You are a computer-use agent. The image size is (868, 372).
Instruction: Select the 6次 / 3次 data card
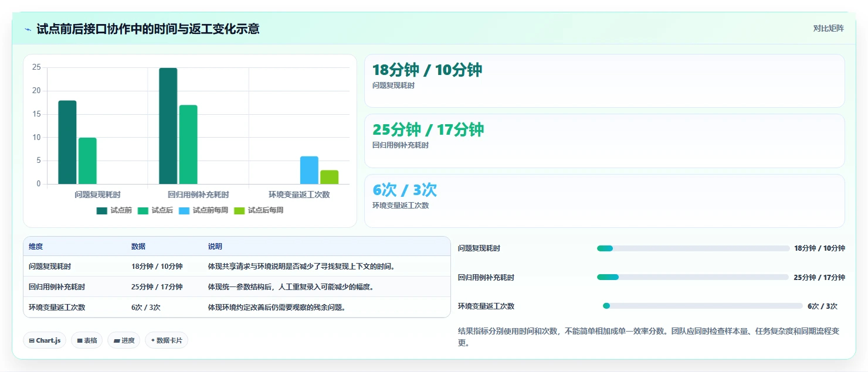point(605,201)
